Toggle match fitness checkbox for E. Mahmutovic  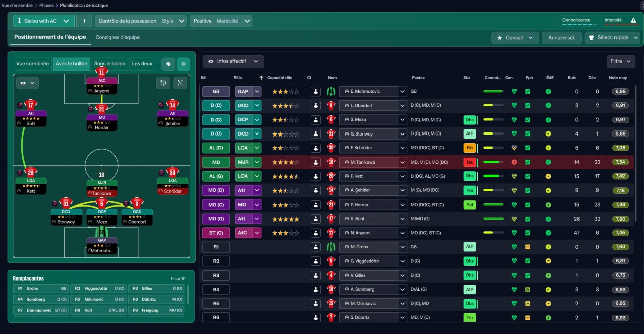coord(528,92)
